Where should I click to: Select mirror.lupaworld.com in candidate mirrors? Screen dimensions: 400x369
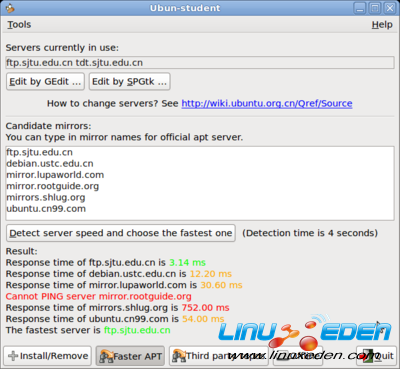(x=55, y=175)
